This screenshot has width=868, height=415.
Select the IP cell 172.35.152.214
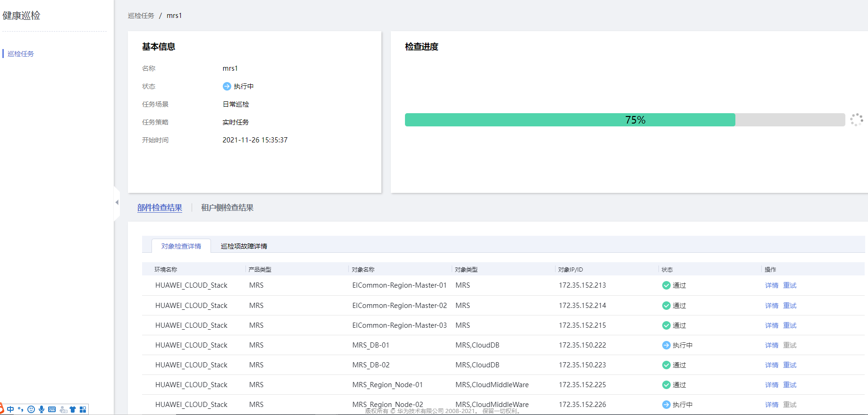tap(582, 306)
